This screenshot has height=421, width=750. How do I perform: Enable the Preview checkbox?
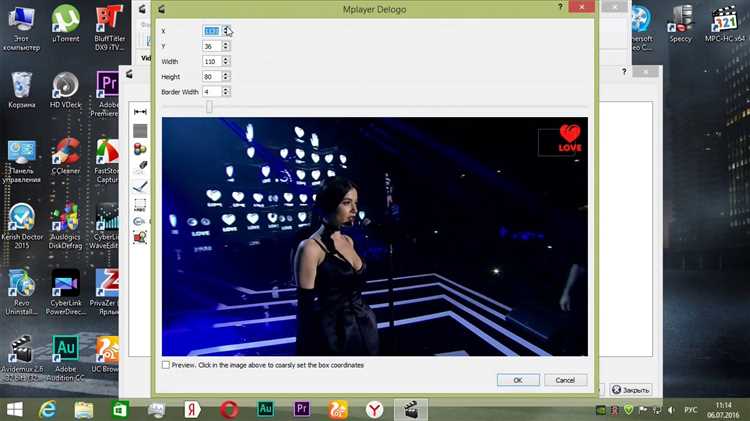coord(166,365)
